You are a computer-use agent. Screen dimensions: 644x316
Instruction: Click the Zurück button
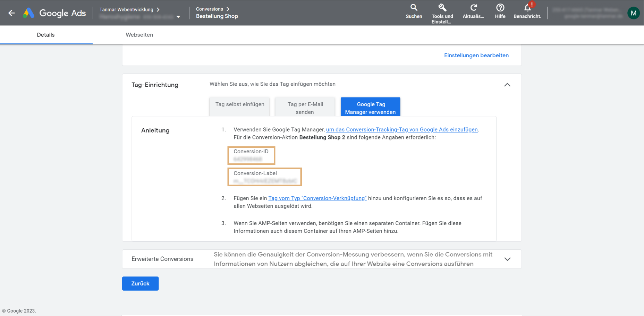(x=140, y=284)
